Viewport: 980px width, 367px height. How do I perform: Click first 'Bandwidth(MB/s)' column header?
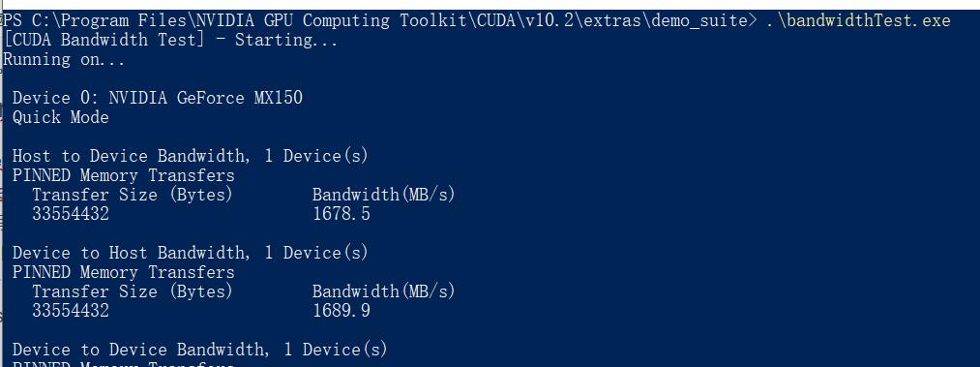tap(384, 195)
